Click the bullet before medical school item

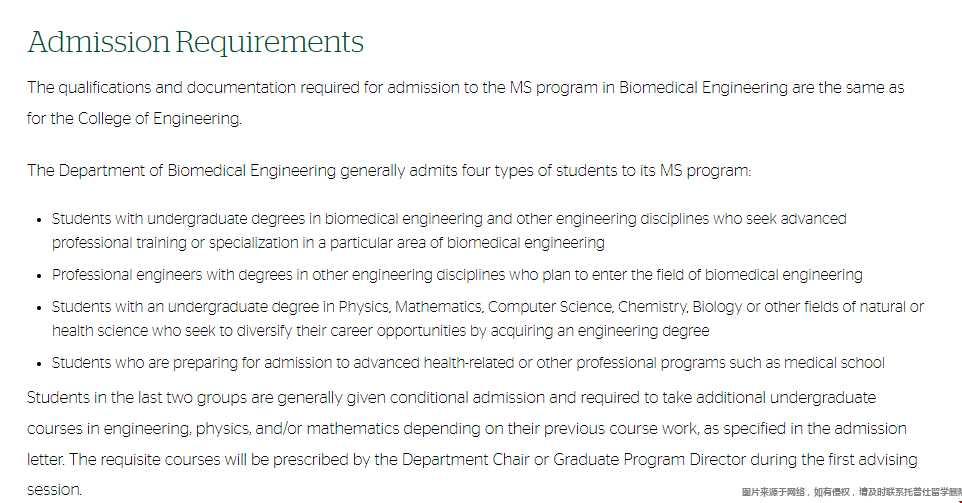[39, 364]
